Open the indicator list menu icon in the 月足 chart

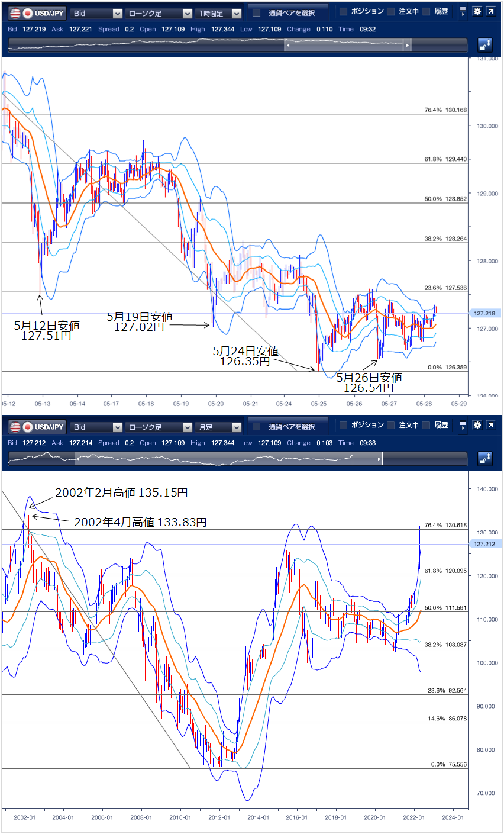[463, 425]
